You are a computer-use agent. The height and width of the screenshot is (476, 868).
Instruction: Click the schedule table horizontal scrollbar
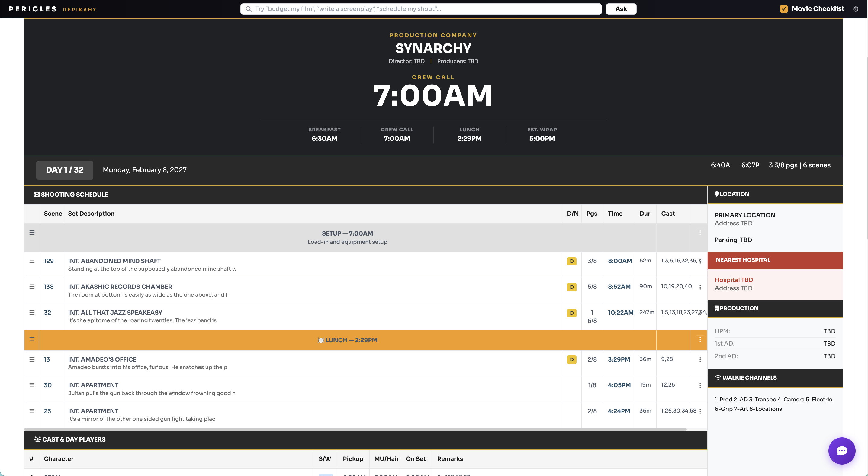point(355,429)
